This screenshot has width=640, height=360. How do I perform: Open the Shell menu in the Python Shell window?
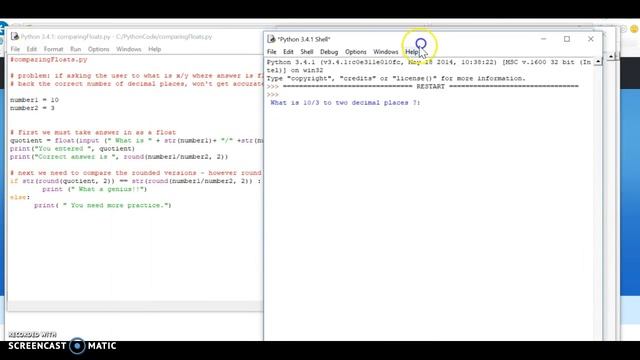tap(307, 52)
